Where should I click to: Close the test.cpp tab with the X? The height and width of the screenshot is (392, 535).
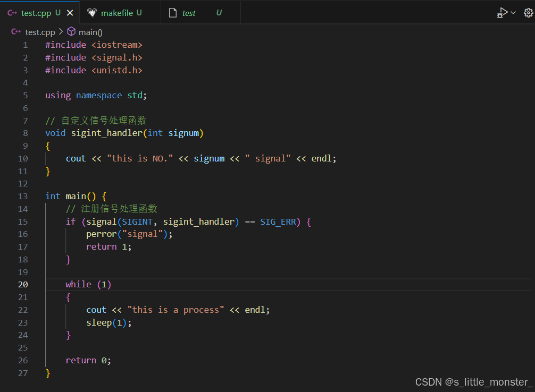(70, 13)
